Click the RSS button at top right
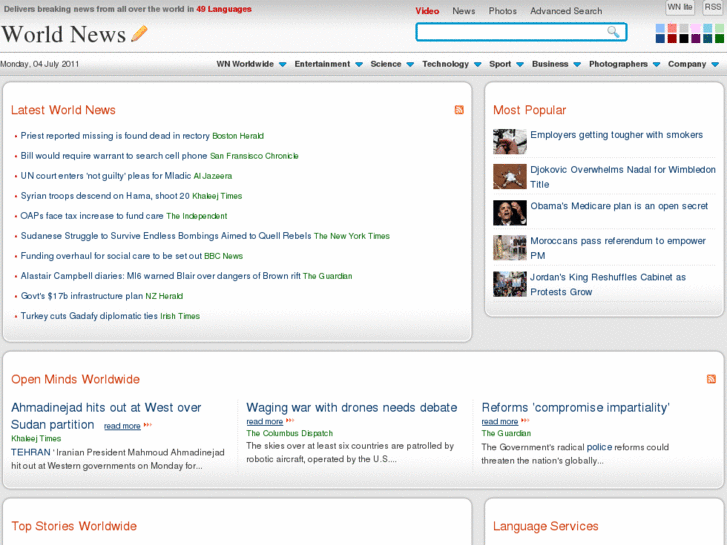The width and height of the screenshot is (727, 545). point(713,7)
